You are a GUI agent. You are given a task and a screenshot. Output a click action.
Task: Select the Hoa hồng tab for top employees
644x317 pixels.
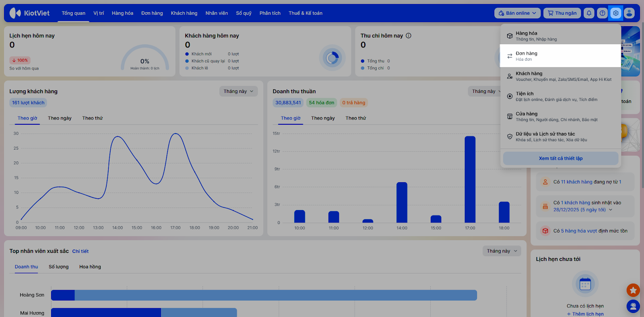(90, 267)
